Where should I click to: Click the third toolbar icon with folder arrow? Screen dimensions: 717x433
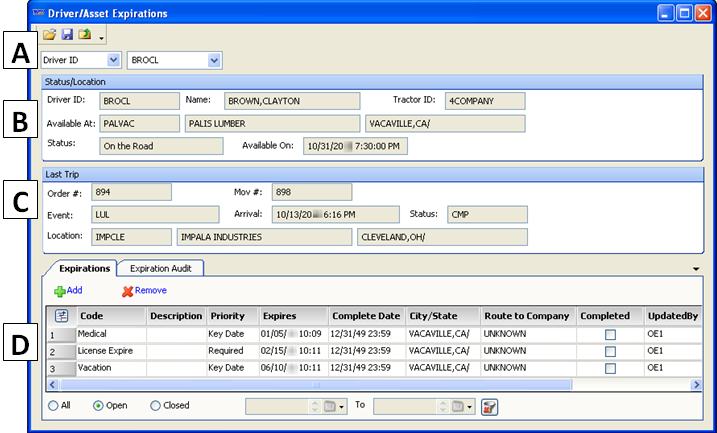click(85, 35)
